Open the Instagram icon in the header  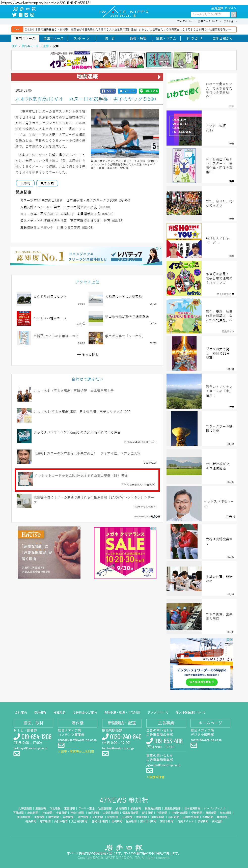[x=32, y=15]
